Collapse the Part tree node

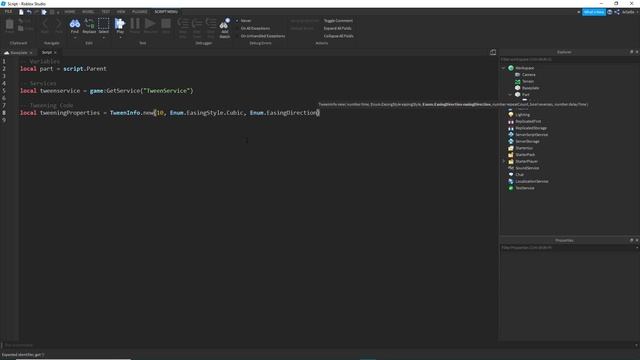coord(510,95)
